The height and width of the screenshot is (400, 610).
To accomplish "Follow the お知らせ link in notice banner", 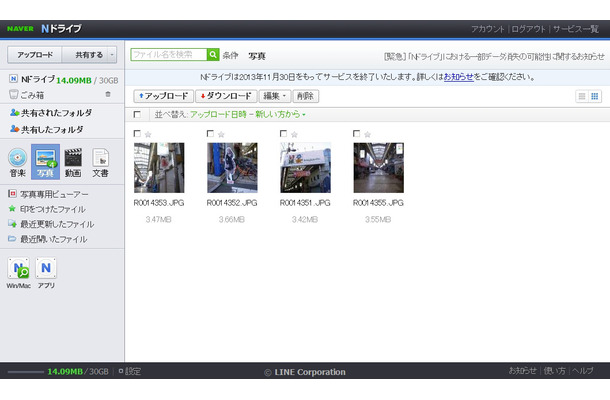I will [x=459, y=77].
